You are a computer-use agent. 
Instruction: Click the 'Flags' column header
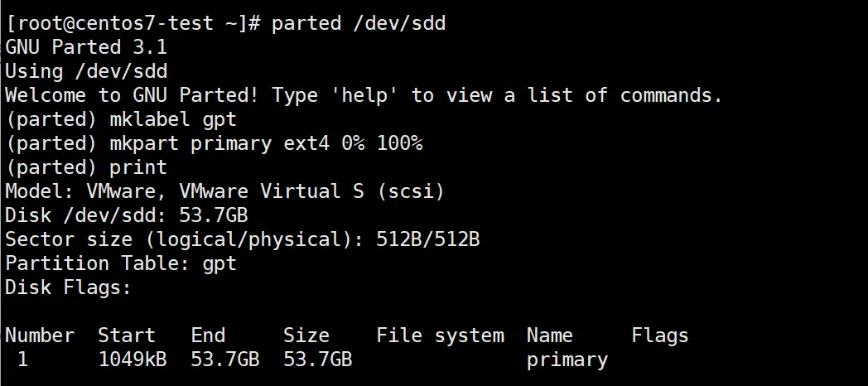click(x=660, y=335)
